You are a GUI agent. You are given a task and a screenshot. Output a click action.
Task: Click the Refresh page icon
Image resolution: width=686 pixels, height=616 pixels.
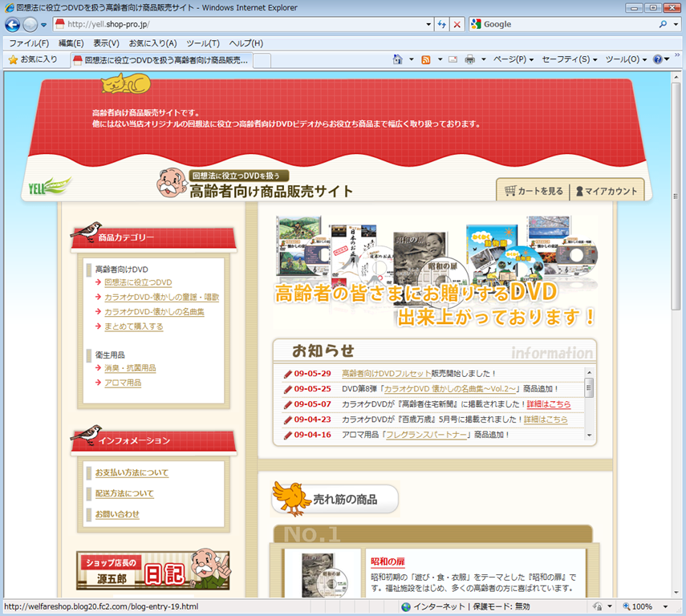pos(441,24)
